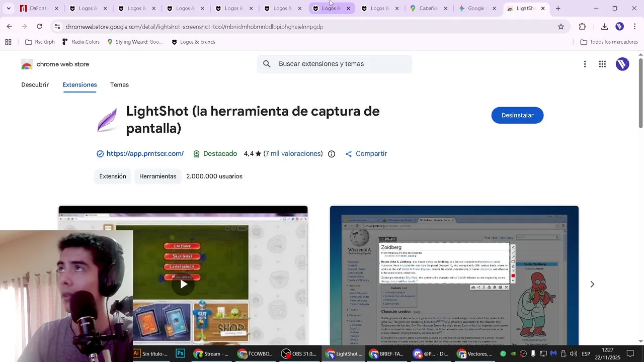Screen dimensions: 644x362
Task: Switch to the Stream Chrome window in taskbar
Action: coord(211,354)
